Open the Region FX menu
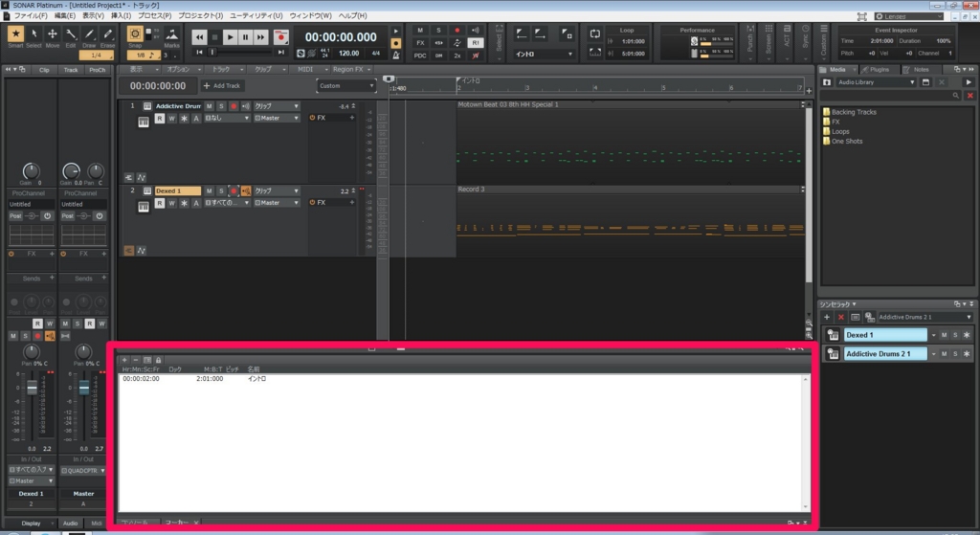The height and width of the screenshot is (535, 980). point(351,69)
